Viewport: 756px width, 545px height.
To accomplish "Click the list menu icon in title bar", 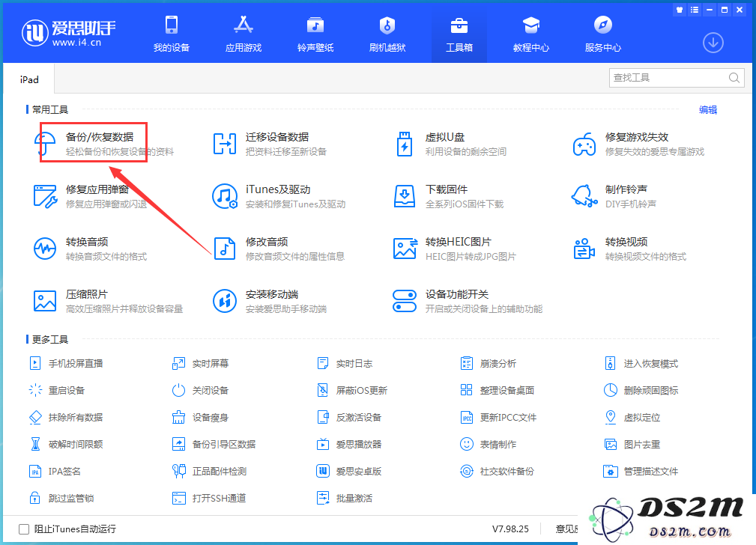I will pyautogui.click(x=695, y=10).
